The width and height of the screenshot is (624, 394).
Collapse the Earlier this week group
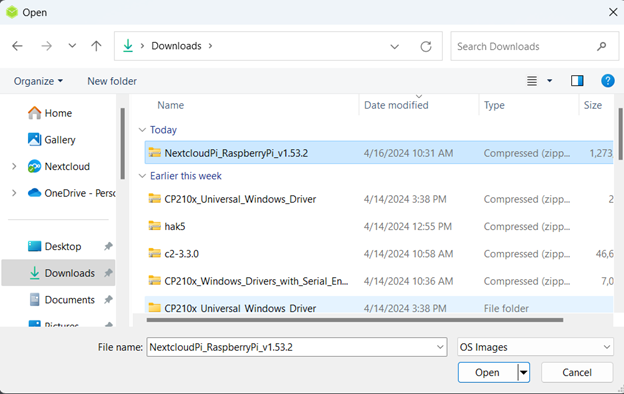(x=142, y=176)
